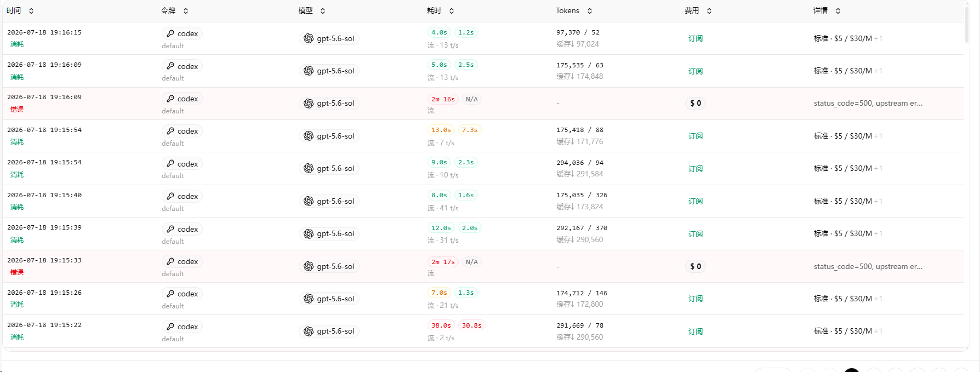Open the 订阅 link in the 19:16:15 row
Viewport: 980px width, 372px height.
[696, 38]
